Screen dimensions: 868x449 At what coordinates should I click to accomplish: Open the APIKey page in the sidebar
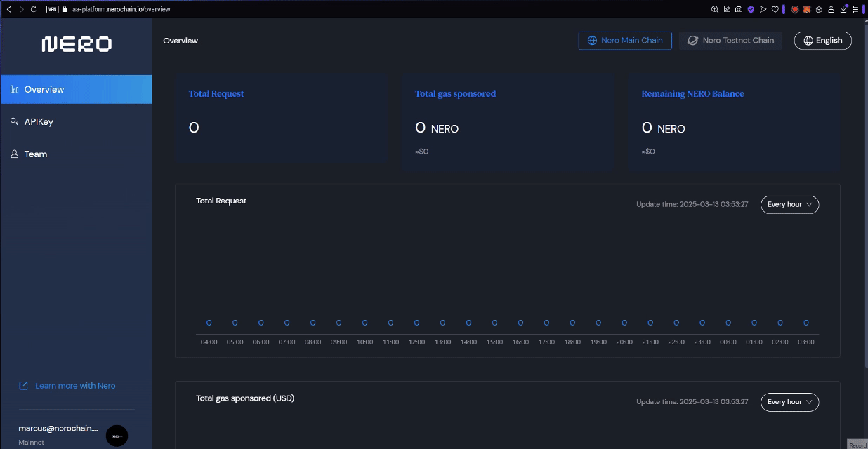pos(39,122)
